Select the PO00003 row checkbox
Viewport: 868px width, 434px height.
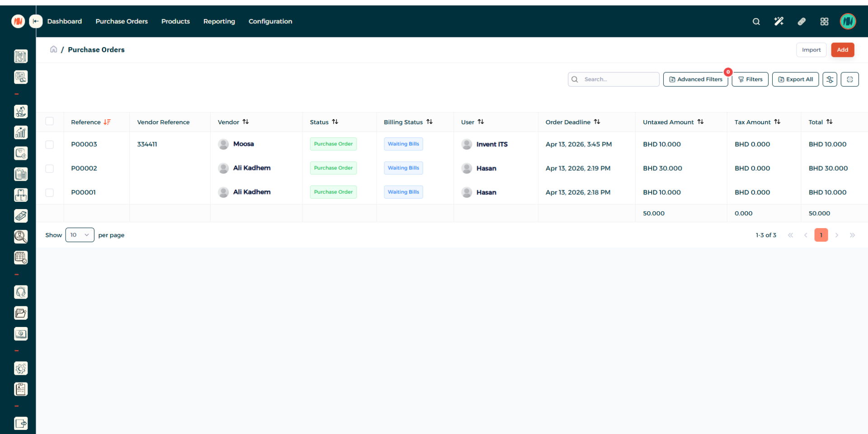pos(50,145)
